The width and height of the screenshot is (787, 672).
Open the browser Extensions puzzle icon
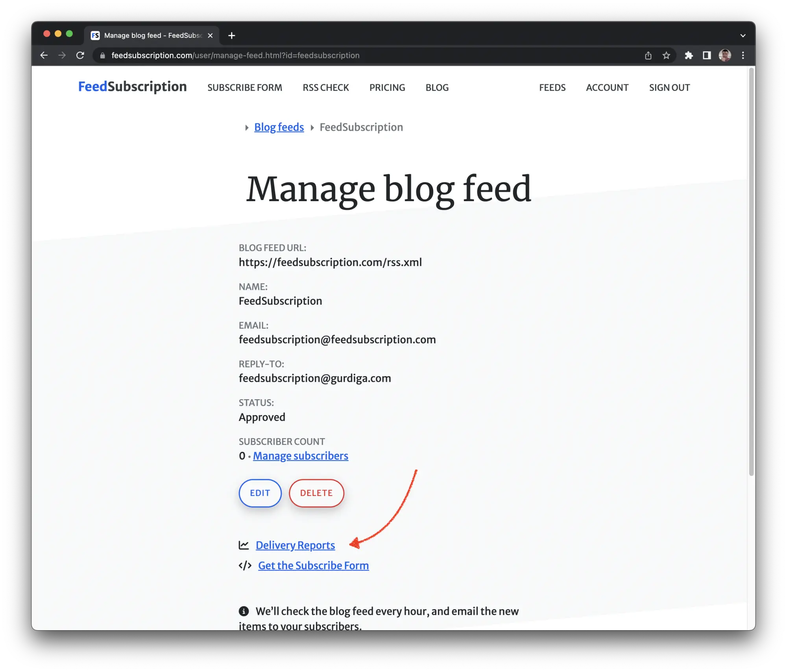point(689,55)
